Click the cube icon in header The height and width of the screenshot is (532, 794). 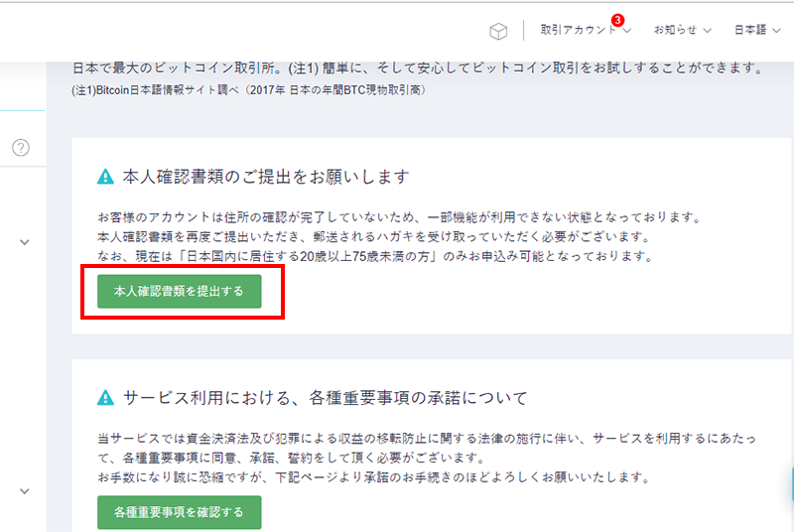pyautogui.click(x=498, y=32)
